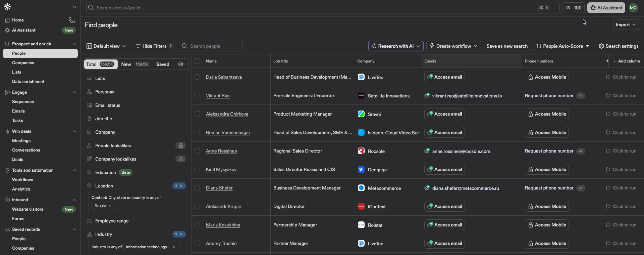The height and width of the screenshot is (255, 644).
Task: Select the checkbox for Aleksandra Chirkova
Action: click(x=197, y=114)
